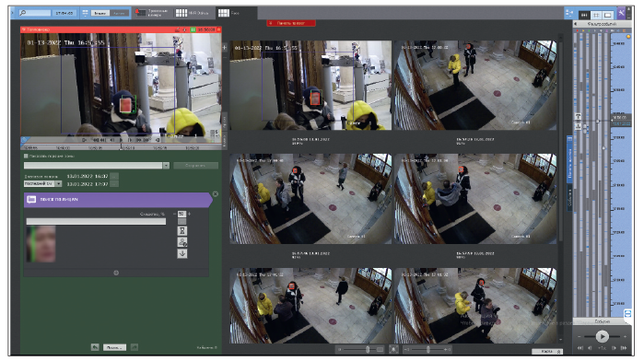Open the saved search queries dropdown arrow
The image size is (644, 361).
click(x=166, y=166)
